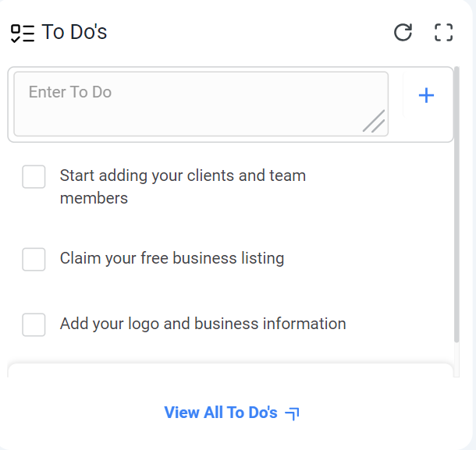The width and height of the screenshot is (476, 450).
Task: Click the empty row area right of 'Claim your free business listing'
Action: [367, 258]
